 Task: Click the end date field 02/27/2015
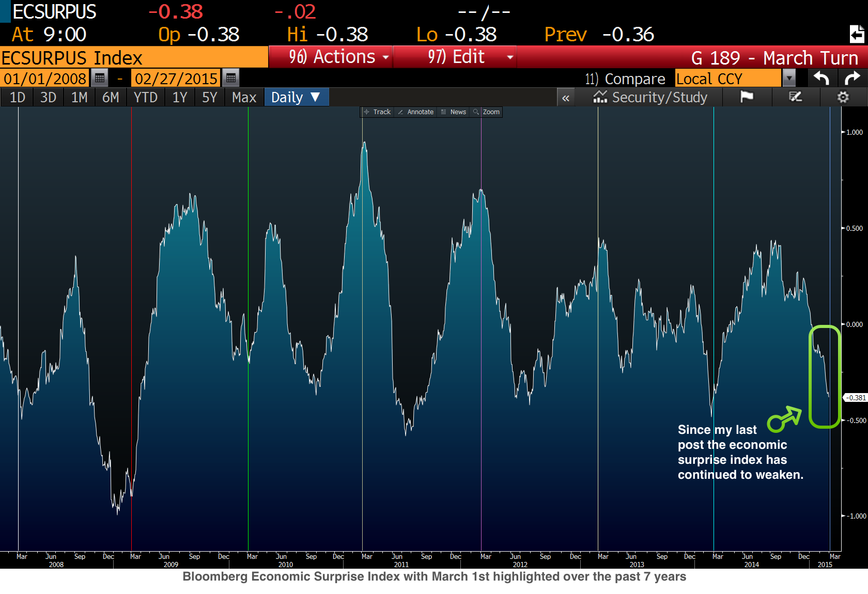pyautogui.click(x=176, y=79)
